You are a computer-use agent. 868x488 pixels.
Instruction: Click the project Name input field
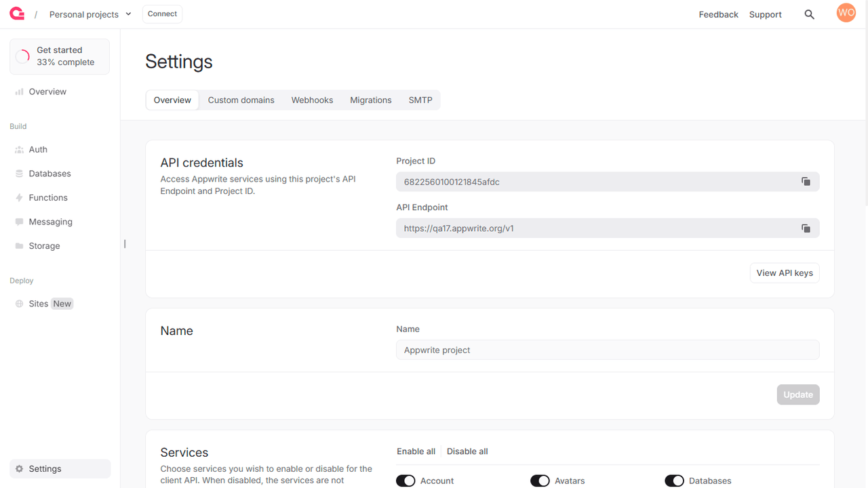pos(607,350)
